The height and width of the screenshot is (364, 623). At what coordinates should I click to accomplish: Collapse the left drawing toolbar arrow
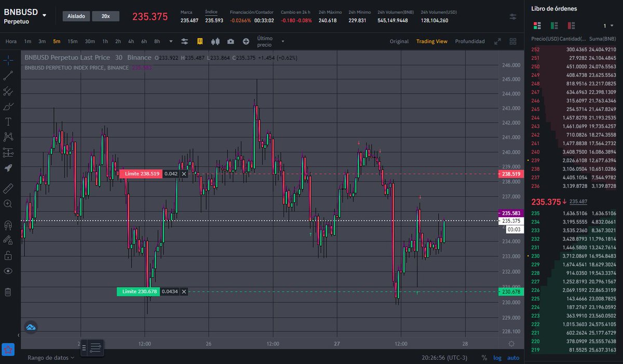[18, 335]
